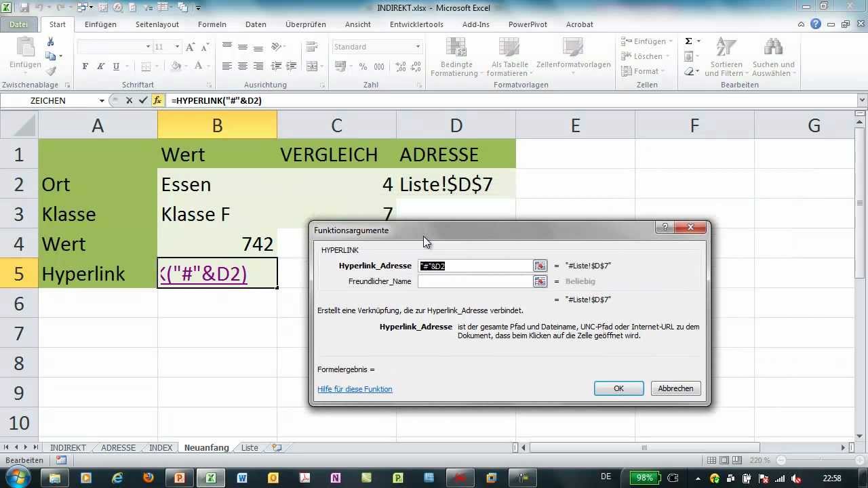Click the Windows Start button
Image resolution: width=868 pixels, height=488 pixels.
(x=18, y=477)
